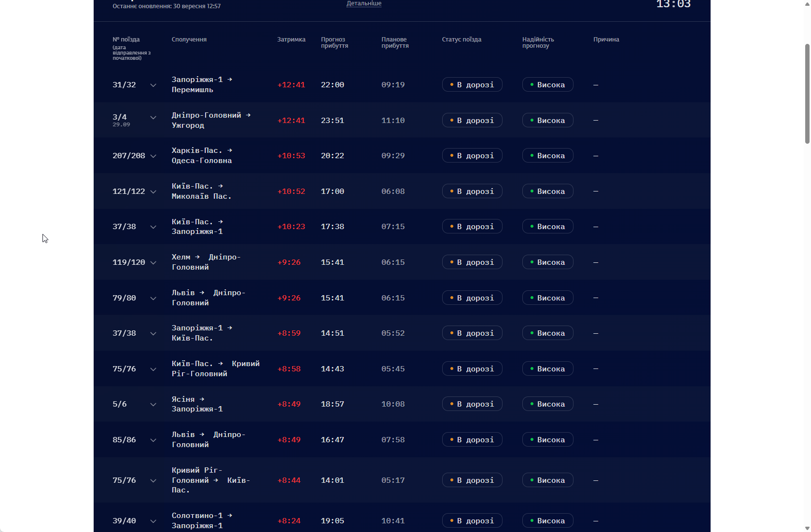811x532 pixels.
Task: Click the last update timestamp text
Action: [167, 6]
